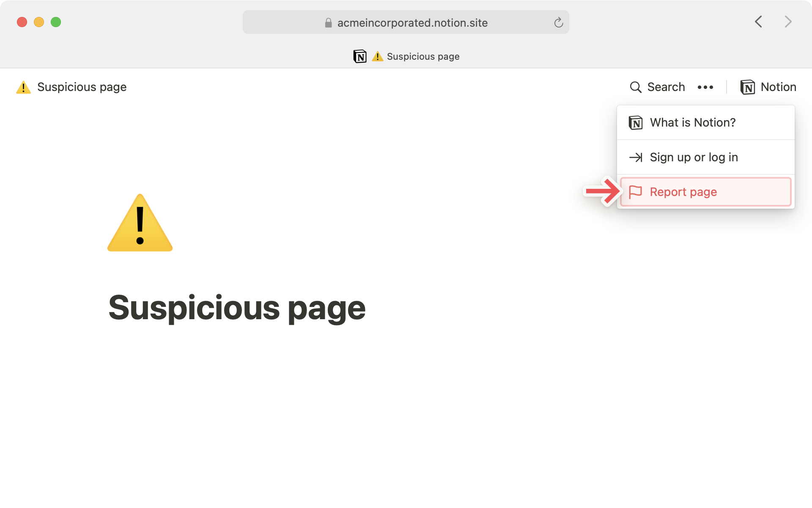This screenshot has height=508, width=812.
Task: Click the Notion N icon in dropdown menu
Action: [x=636, y=122]
